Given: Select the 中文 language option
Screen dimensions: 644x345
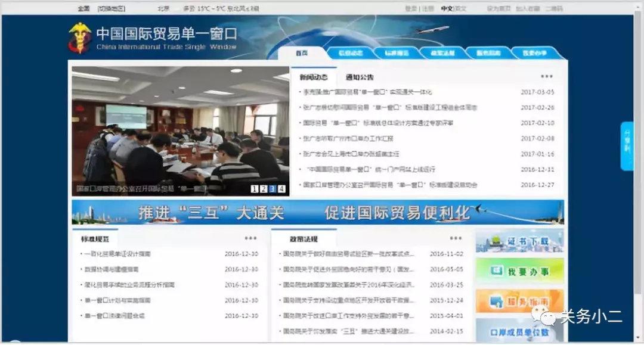Looking at the screenshot, I should 447,8.
